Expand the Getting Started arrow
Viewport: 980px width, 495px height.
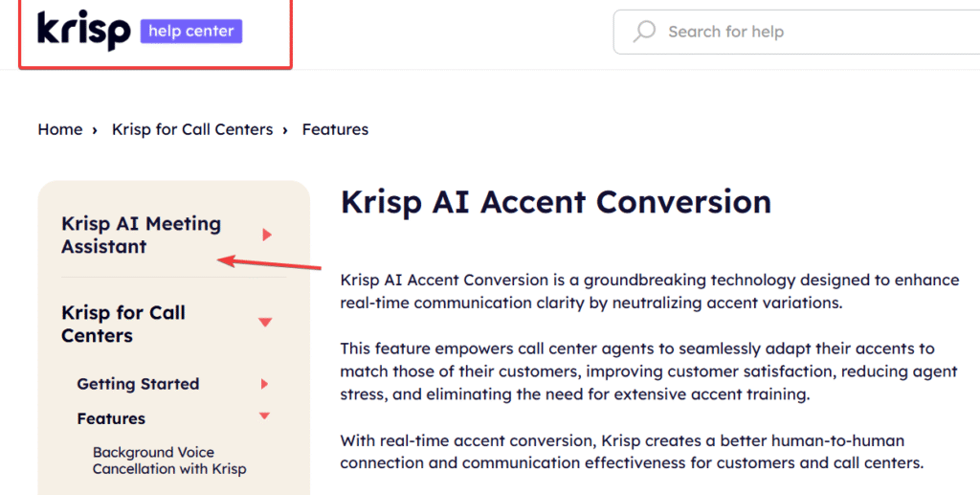(x=265, y=384)
